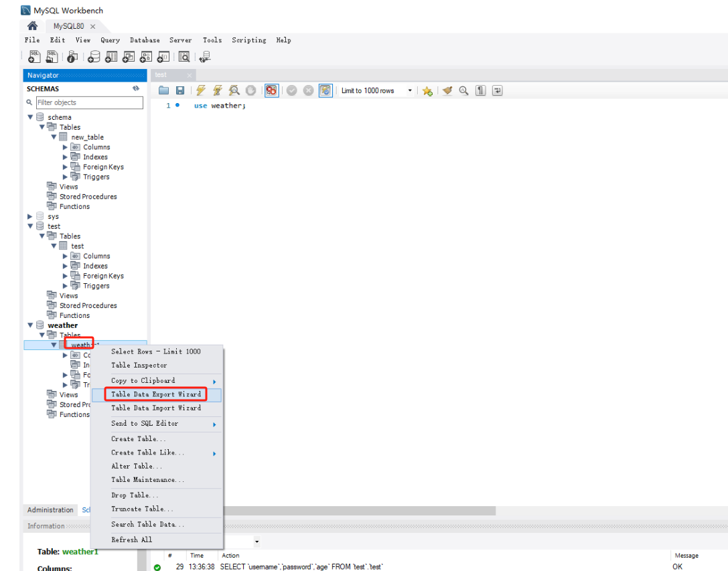Save snippet with the star icon
Viewport: 728px width, 571px height.
(427, 90)
